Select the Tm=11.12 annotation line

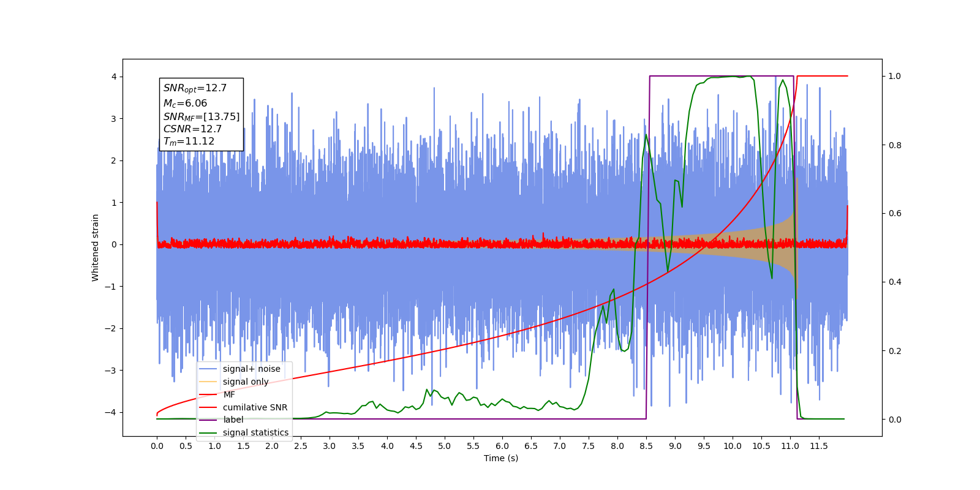coord(189,141)
